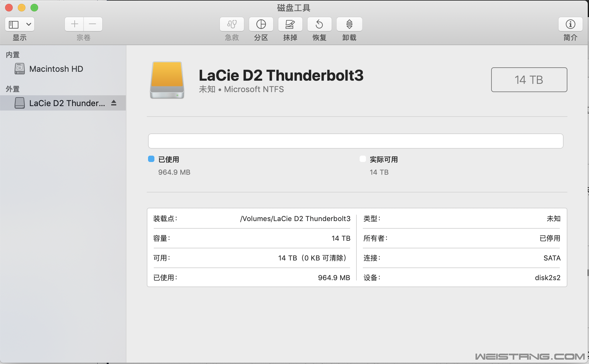Click the 未知 • Microsoft NTFS subtitle
The width and height of the screenshot is (589, 364).
pos(241,89)
